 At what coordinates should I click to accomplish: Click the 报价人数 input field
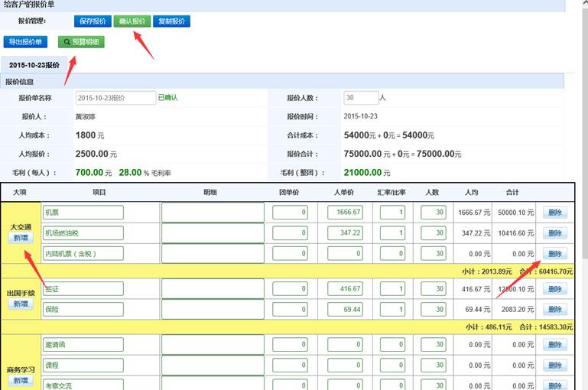360,98
